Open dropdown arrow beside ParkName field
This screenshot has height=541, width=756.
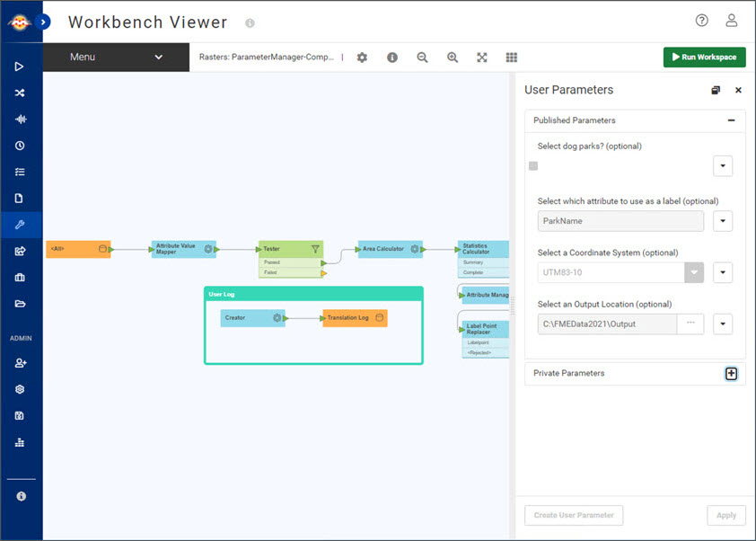tap(723, 221)
